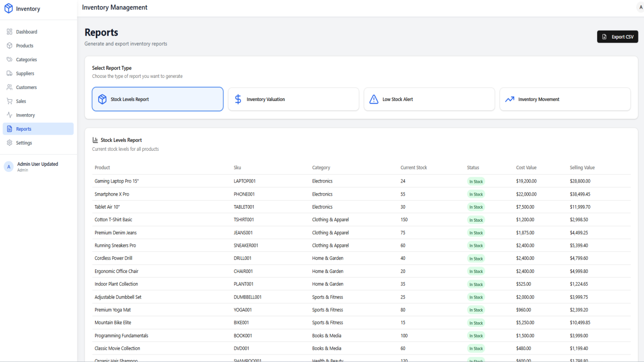
Task: Select Reports in the sidebar
Action: click(x=38, y=129)
